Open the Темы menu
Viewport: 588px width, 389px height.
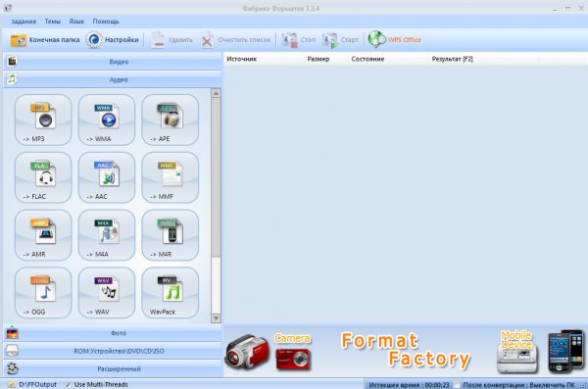(53, 22)
